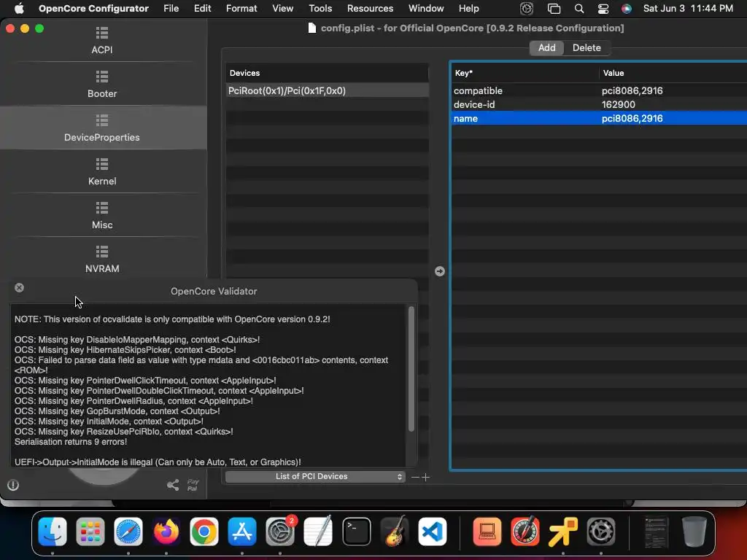Open the NVRAM section in the sidebar
Image resolution: width=747 pixels, height=560 pixels.
point(102,260)
